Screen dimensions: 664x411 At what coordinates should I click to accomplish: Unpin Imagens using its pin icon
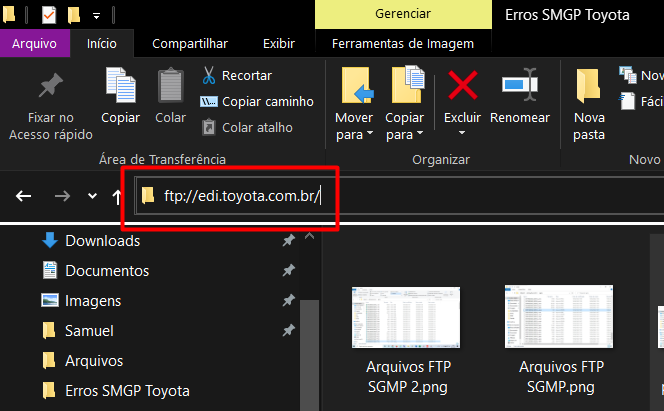point(288,300)
